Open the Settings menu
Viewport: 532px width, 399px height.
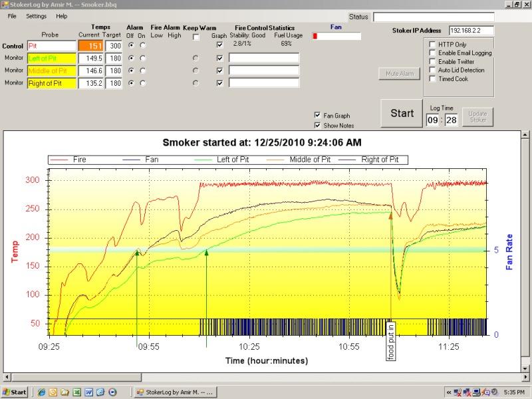37,15
